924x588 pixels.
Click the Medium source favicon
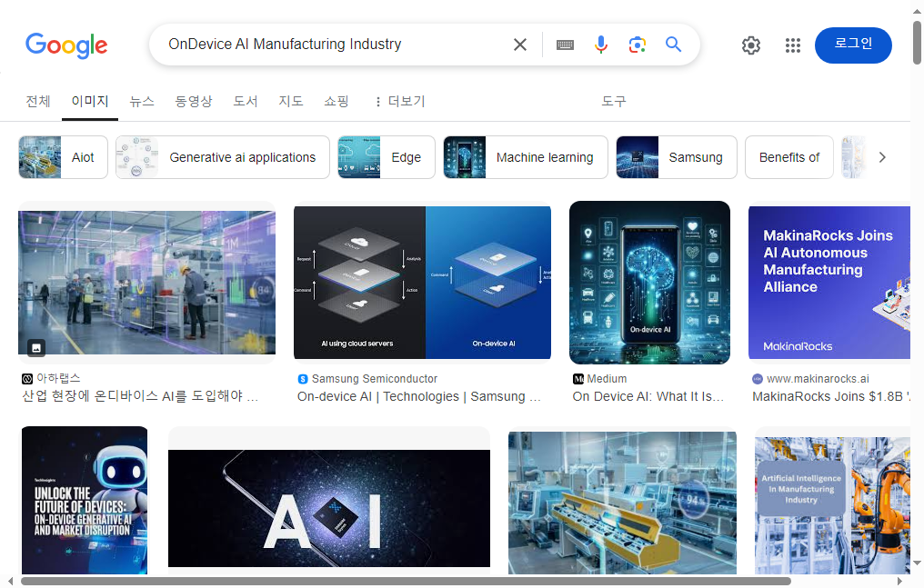point(578,379)
